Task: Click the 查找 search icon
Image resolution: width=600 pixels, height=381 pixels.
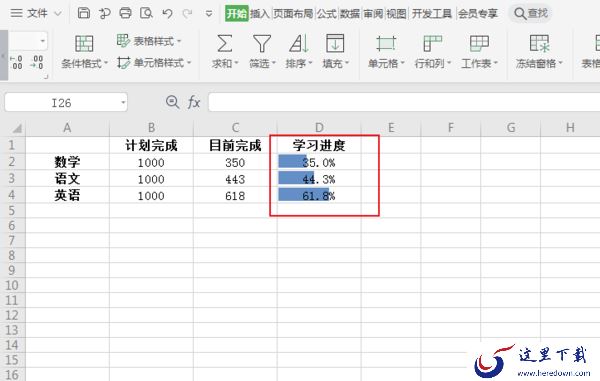Action: point(520,14)
